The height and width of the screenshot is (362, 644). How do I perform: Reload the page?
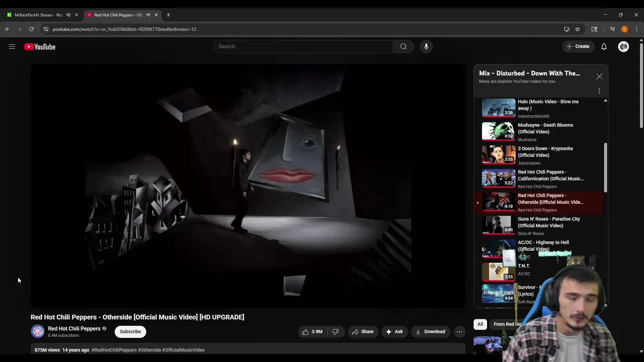click(31, 29)
